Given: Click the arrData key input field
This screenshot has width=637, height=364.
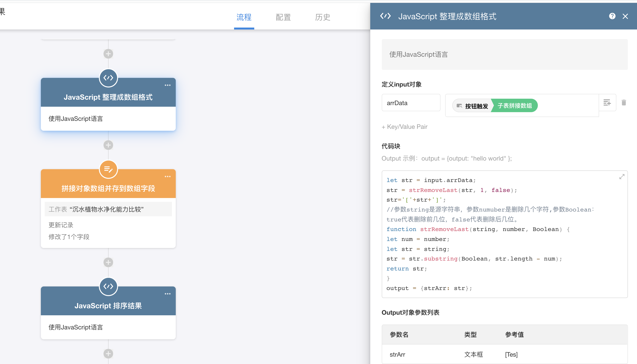Looking at the screenshot, I should click(x=411, y=103).
